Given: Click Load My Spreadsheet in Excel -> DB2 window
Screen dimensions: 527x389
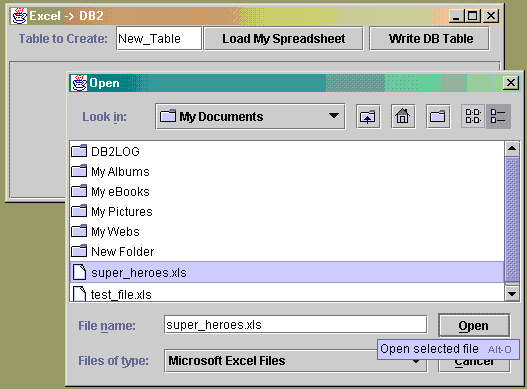Looking at the screenshot, I should (284, 39).
